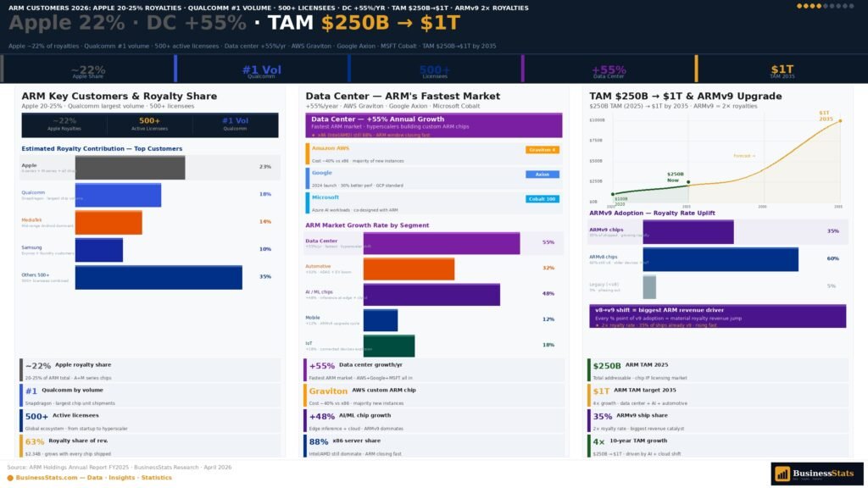
Task: Select the Data Center 55% growth bar
Action: click(441, 243)
